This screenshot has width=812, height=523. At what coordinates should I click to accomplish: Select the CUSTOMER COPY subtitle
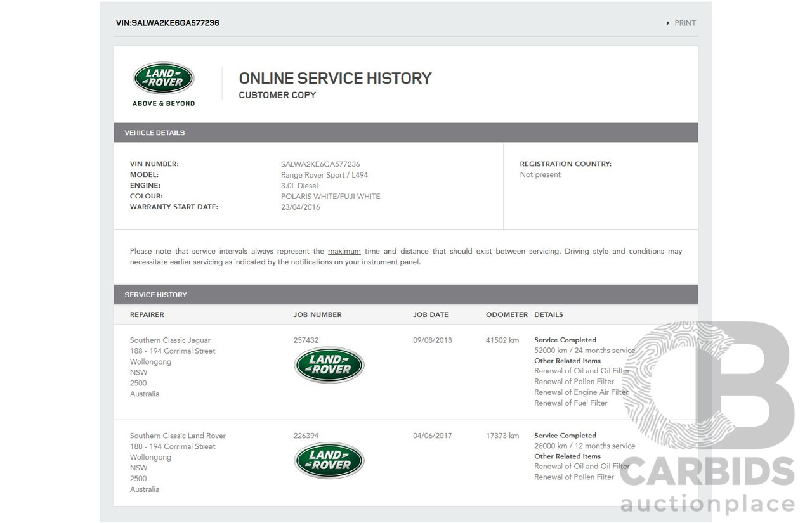[x=277, y=95]
